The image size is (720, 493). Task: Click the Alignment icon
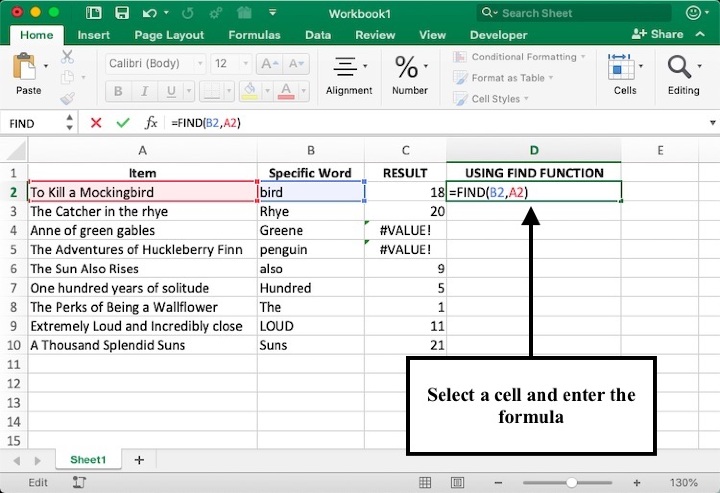tap(345, 67)
